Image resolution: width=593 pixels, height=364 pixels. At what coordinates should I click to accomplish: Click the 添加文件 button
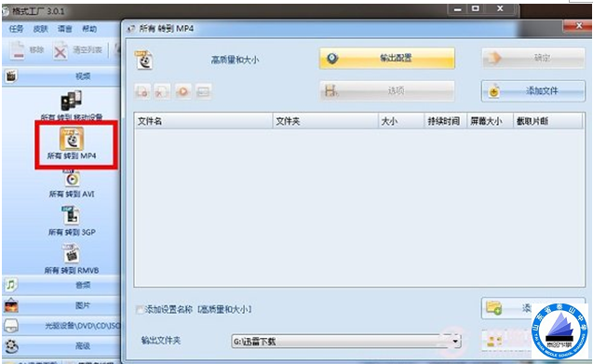(x=533, y=91)
